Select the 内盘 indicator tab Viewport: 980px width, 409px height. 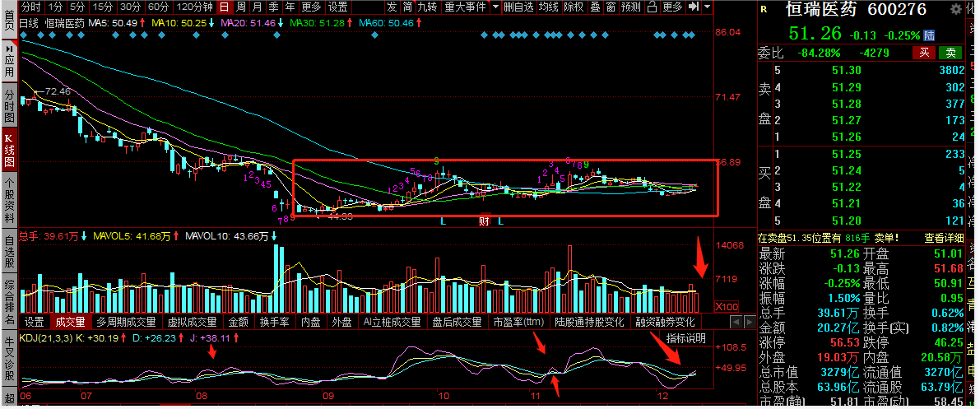(311, 322)
